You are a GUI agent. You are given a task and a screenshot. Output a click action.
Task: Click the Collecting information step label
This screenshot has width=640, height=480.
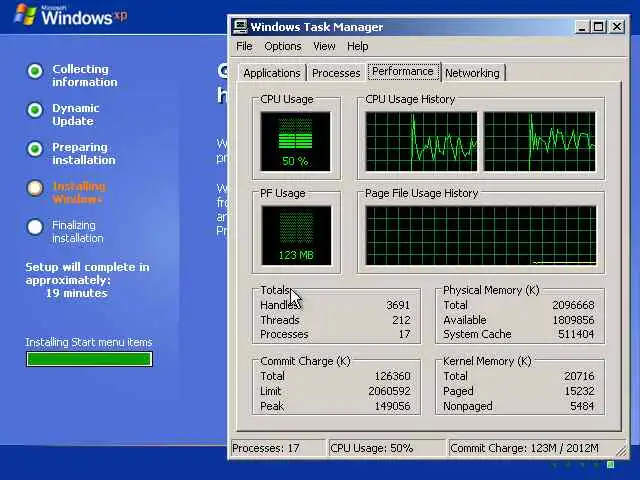coord(84,76)
